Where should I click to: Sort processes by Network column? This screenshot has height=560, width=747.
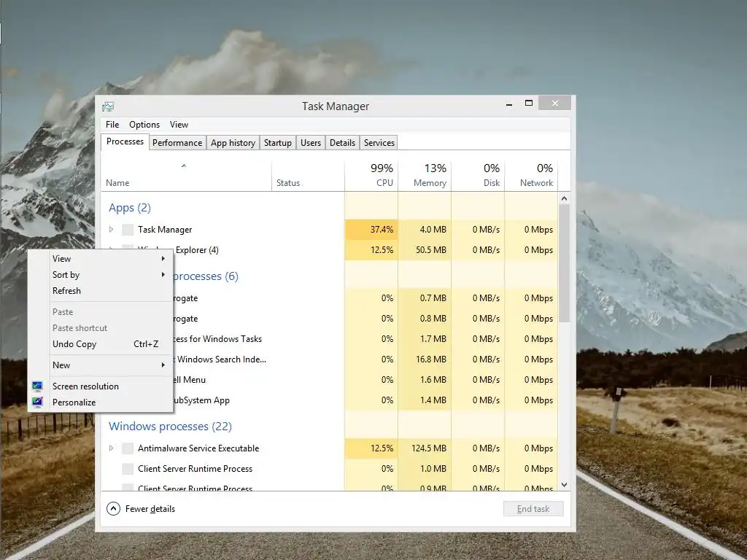531,176
